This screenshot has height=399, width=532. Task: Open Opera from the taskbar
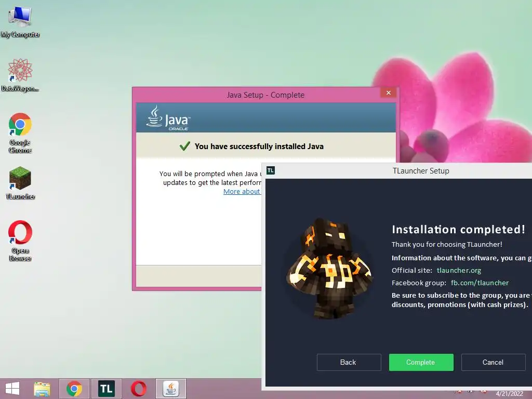(138, 389)
